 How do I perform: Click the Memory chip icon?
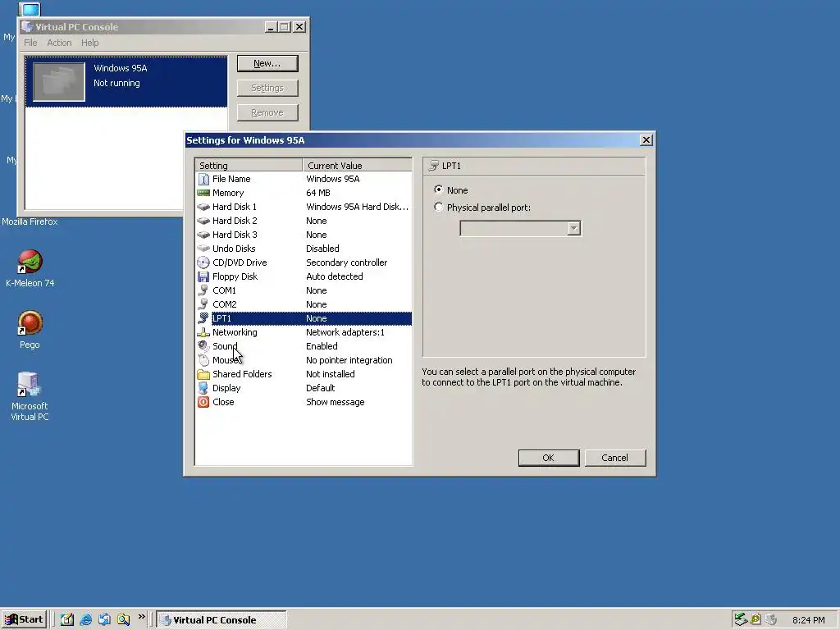point(203,193)
